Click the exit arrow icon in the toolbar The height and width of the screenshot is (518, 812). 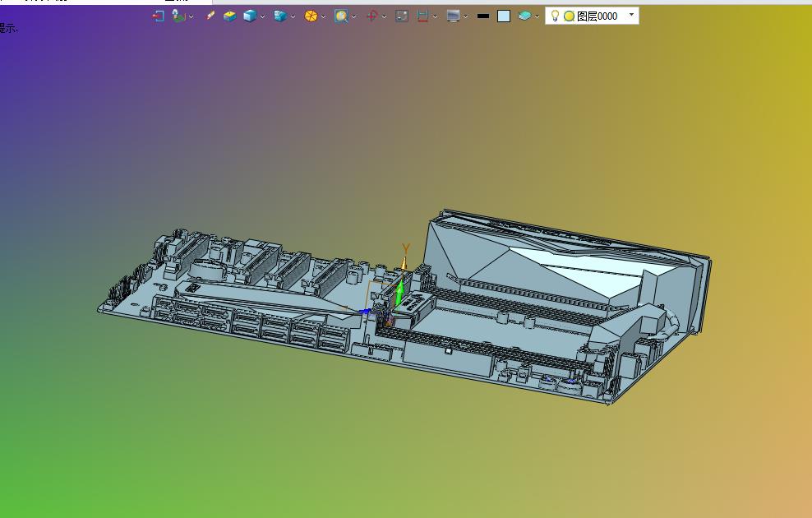click(158, 16)
